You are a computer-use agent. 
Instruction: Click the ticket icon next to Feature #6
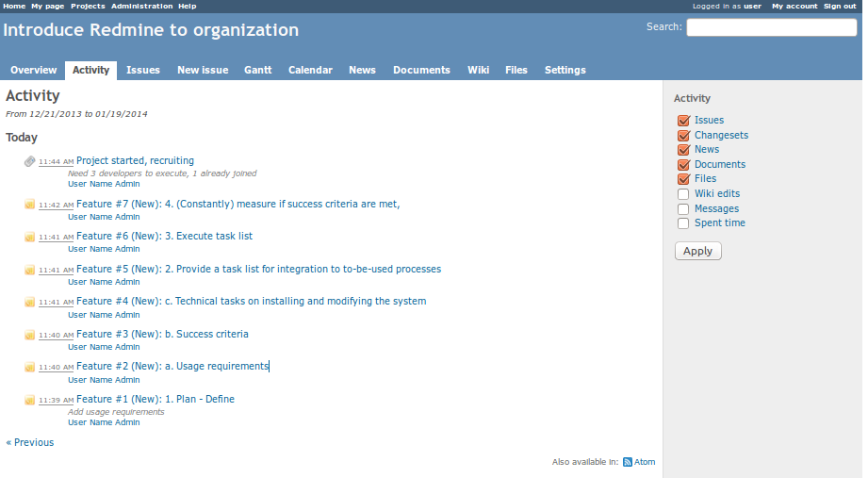click(29, 237)
